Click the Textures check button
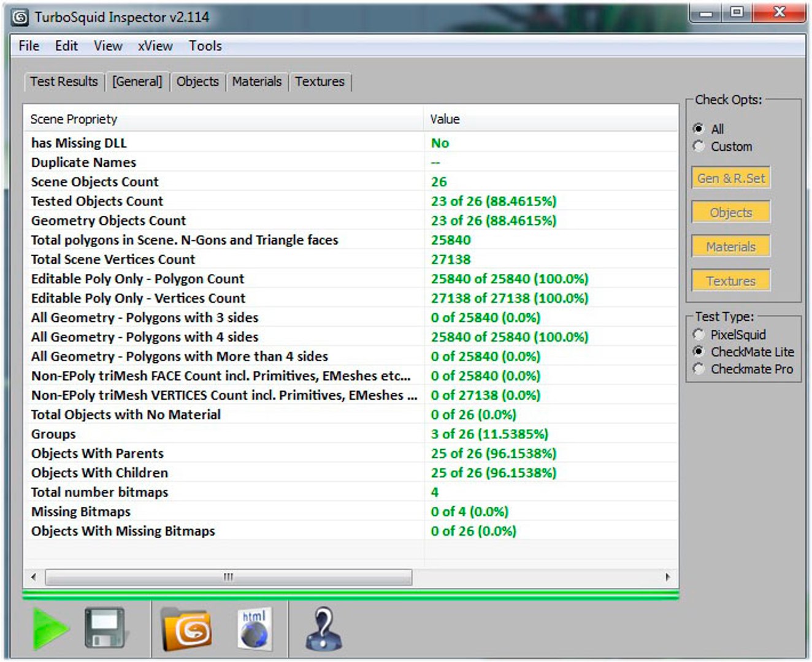The height and width of the screenshot is (662, 812). (x=731, y=281)
